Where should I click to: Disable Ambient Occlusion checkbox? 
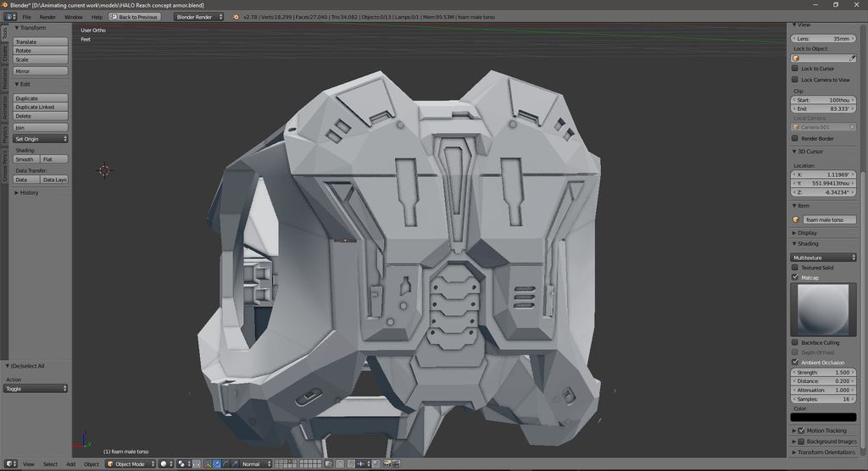794,363
